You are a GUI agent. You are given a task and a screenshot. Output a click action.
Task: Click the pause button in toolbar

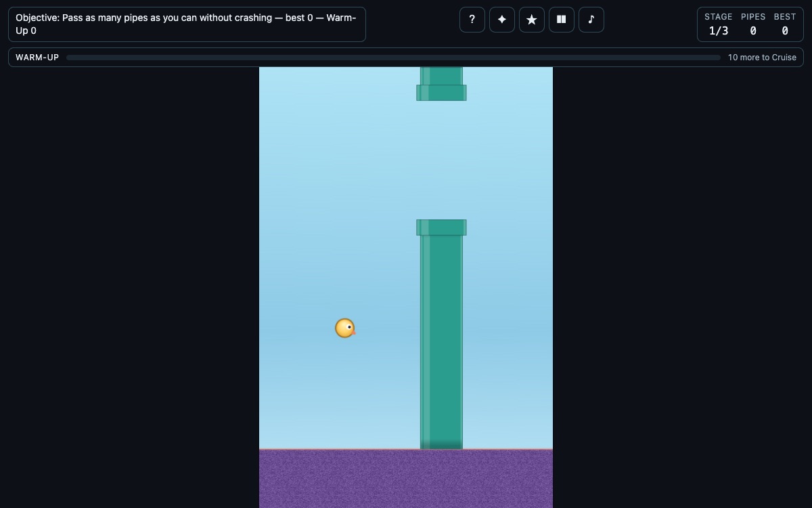point(562,20)
